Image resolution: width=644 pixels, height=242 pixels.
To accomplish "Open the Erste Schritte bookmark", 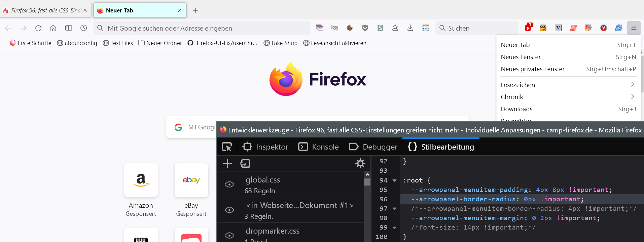I will coord(31,43).
